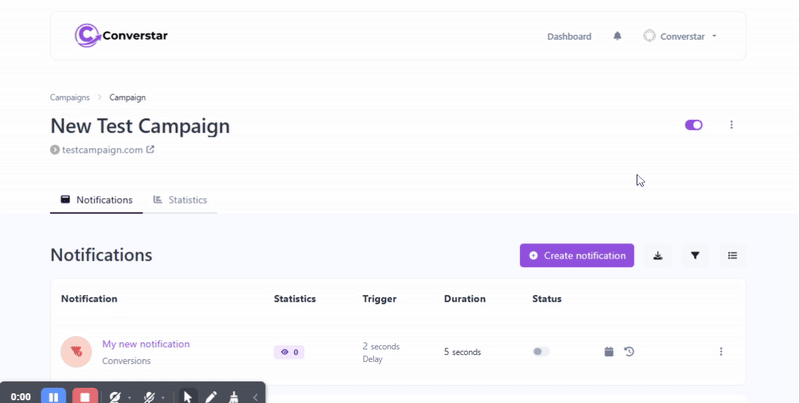Click the calendar icon in notification row
This screenshot has height=403, width=800.
pos(609,352)
